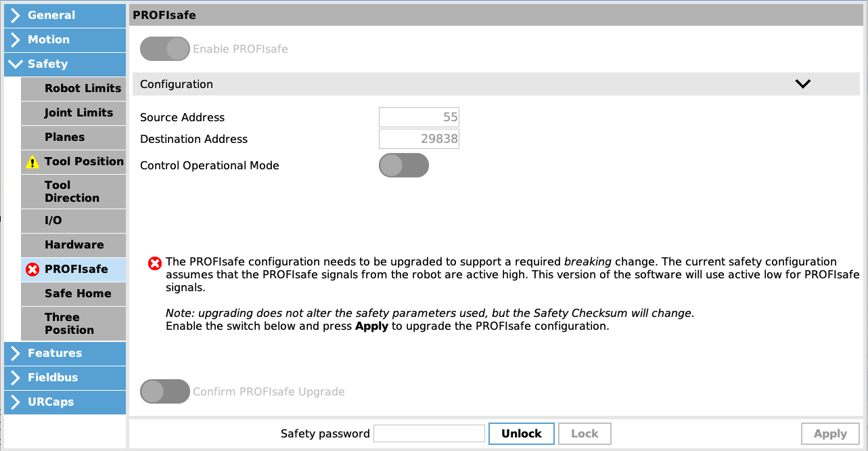The image size is (868, 451).
Task: Toggle the Enable PROFIsafe switch
Action: coord(165,49)
